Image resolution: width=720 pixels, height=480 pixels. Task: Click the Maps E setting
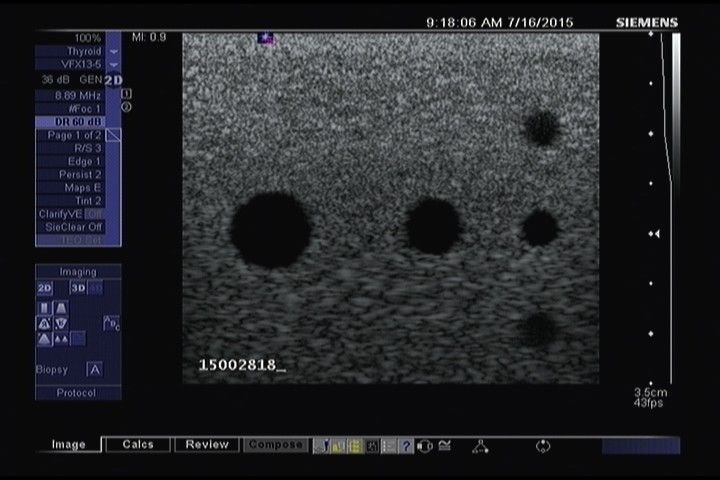point(78,187)
